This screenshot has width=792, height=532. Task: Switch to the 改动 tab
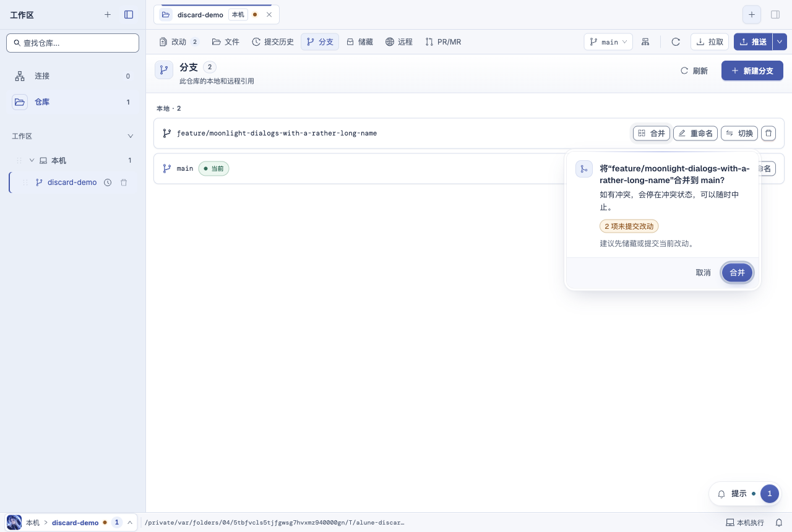tap(179, 42)
